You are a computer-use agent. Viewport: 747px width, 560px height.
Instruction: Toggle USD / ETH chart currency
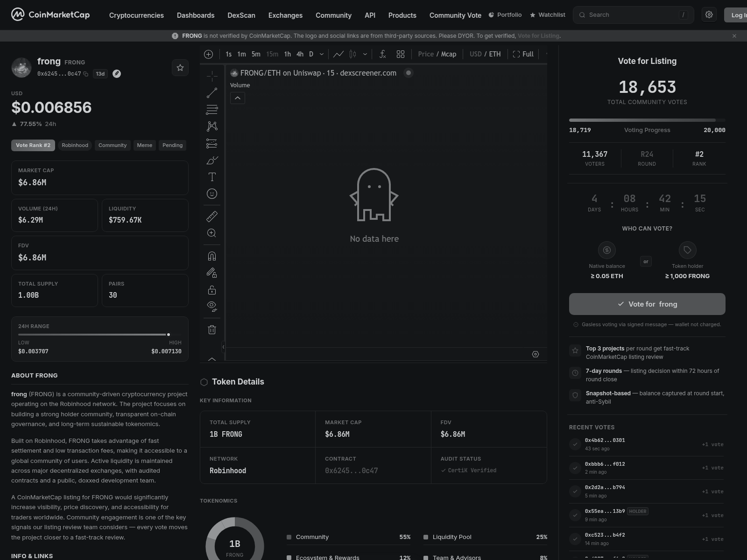pos(485,54)
